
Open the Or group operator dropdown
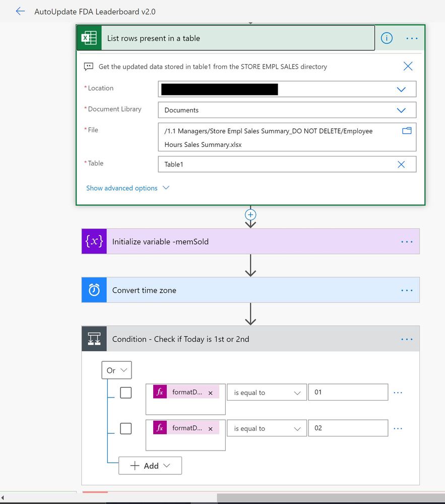116,370
